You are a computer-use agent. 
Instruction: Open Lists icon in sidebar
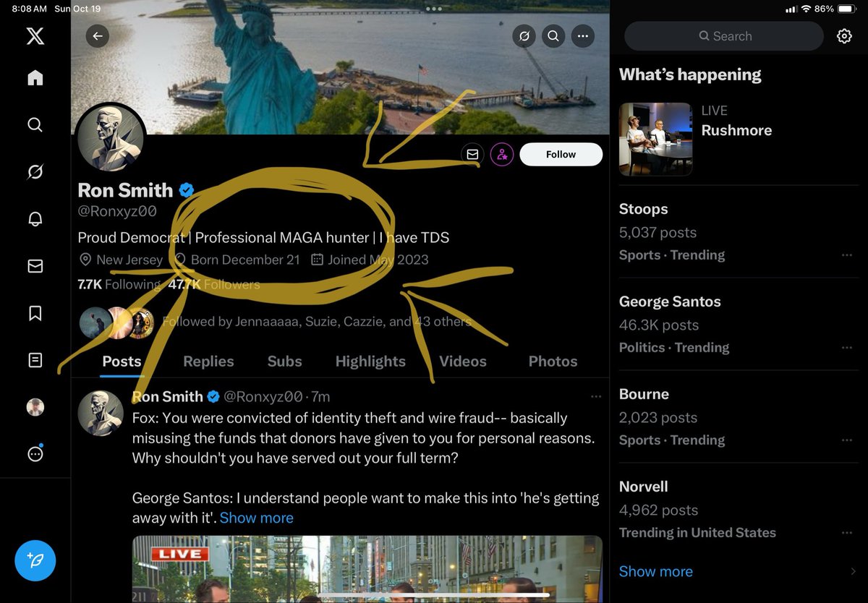pyautogui.click(x=35, y=359)
